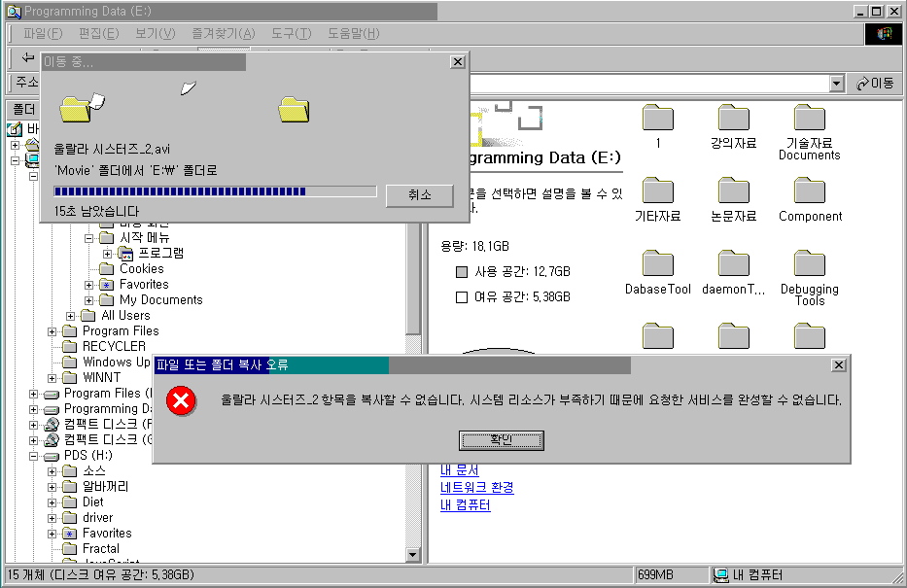Click the file move progress bar

tap(214, 191)
